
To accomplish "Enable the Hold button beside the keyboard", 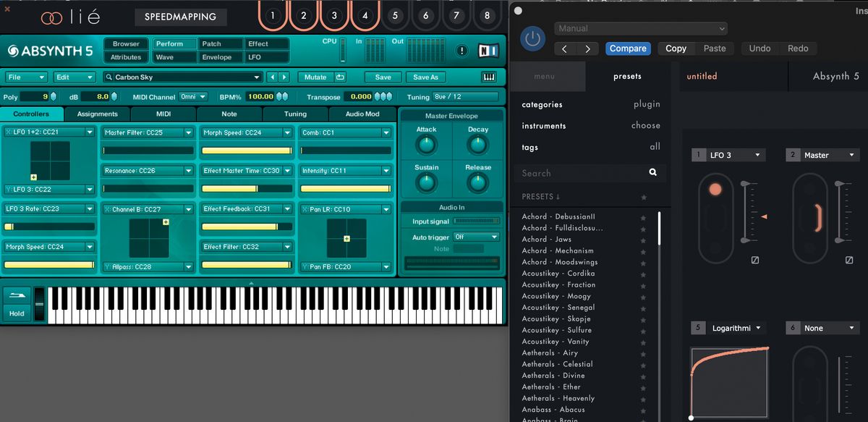I will (17, 313).
